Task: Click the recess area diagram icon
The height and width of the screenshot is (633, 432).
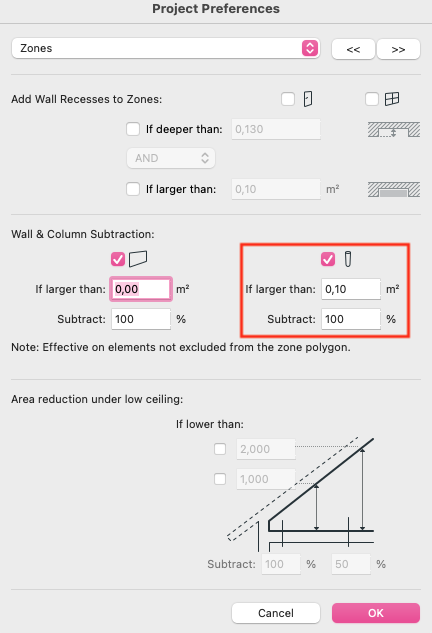Action: point(394,189)
